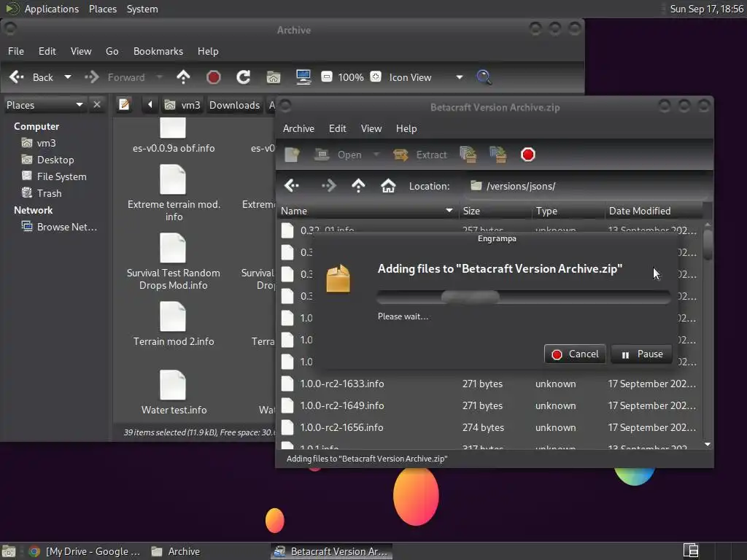
Task: Open Computer from file manager toolbar
Action: click(x=303, y=77)
